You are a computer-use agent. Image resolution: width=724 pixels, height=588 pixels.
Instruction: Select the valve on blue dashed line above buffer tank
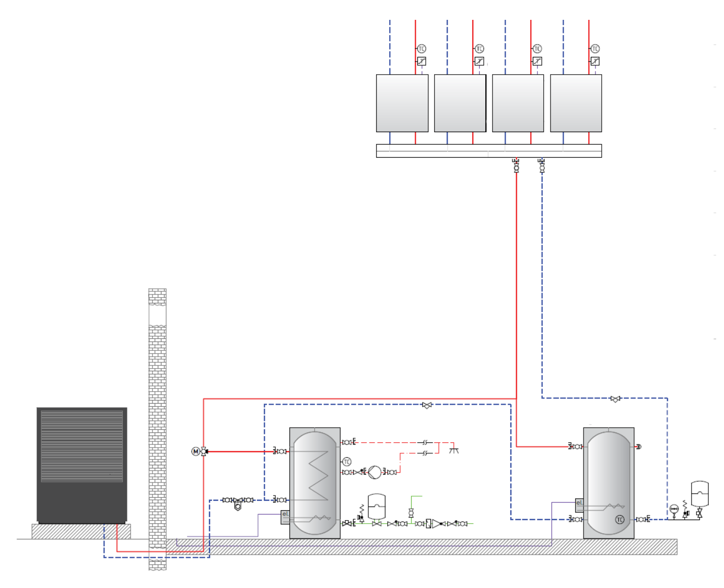point(615,399)
